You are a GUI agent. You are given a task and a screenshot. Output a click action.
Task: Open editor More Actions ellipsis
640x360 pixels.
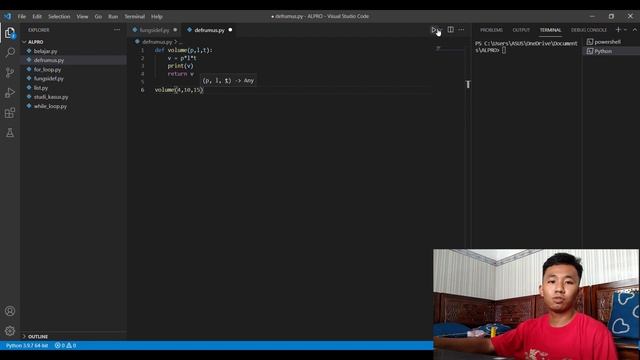coord(461,29)
